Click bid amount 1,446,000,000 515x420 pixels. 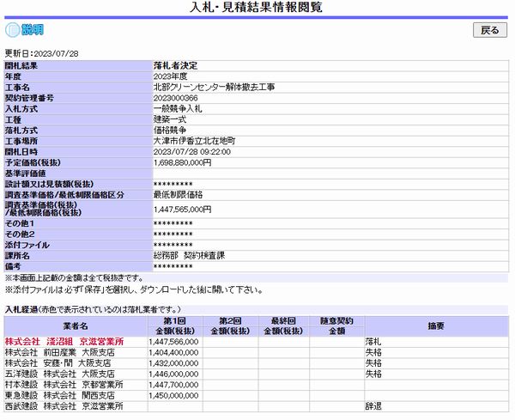173,374
